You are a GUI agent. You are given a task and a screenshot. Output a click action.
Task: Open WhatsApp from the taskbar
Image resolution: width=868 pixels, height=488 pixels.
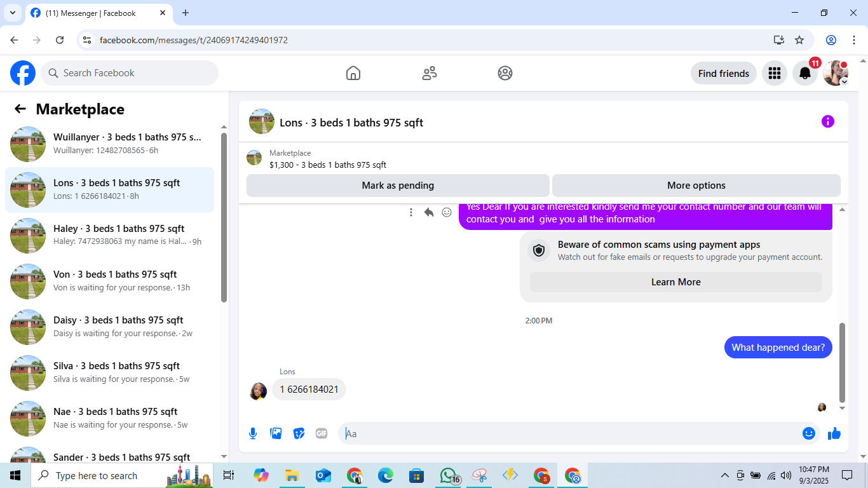449,475
